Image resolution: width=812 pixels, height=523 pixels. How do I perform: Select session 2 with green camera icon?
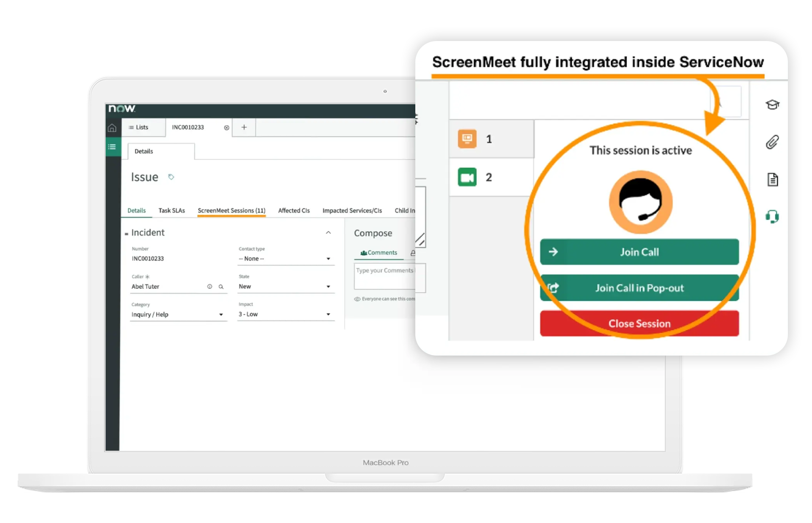click(x=491, y=177)
